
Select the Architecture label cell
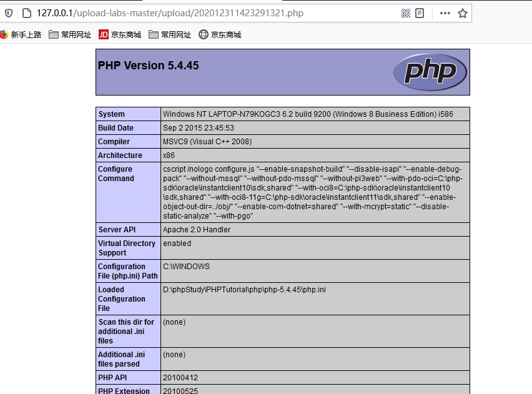point(128,155)
